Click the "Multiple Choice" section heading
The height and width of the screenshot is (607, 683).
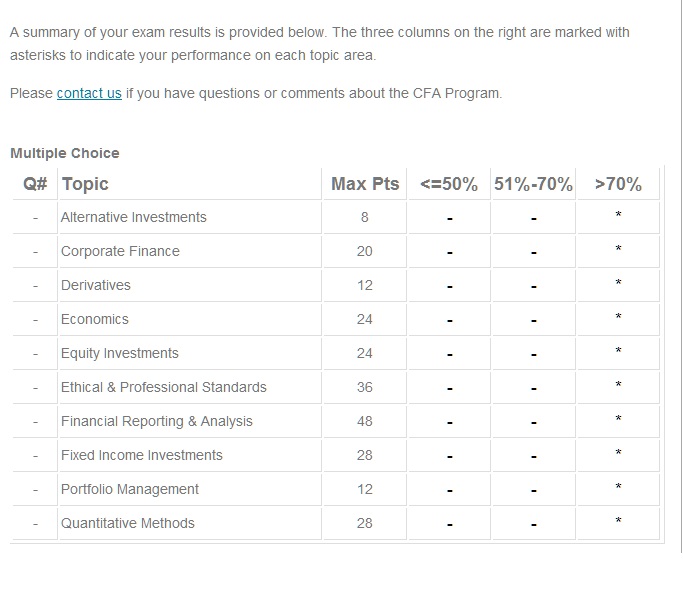pos(65,153)
